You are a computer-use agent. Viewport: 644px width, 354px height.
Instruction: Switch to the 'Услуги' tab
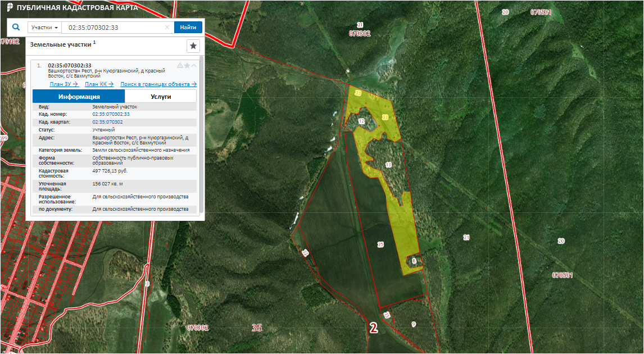pos(161,97)
